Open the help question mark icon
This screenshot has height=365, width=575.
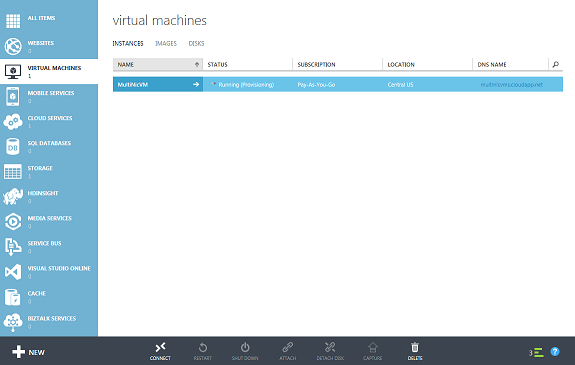point(555,352)
